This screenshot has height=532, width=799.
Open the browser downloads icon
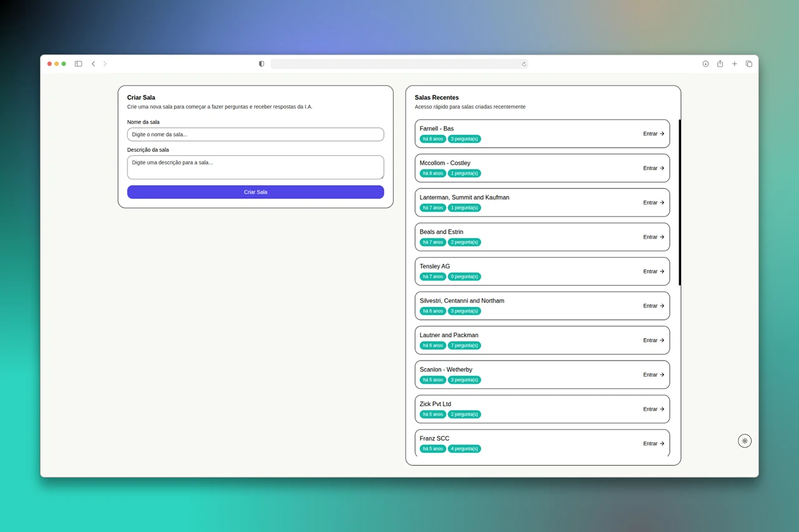[705, 64]
